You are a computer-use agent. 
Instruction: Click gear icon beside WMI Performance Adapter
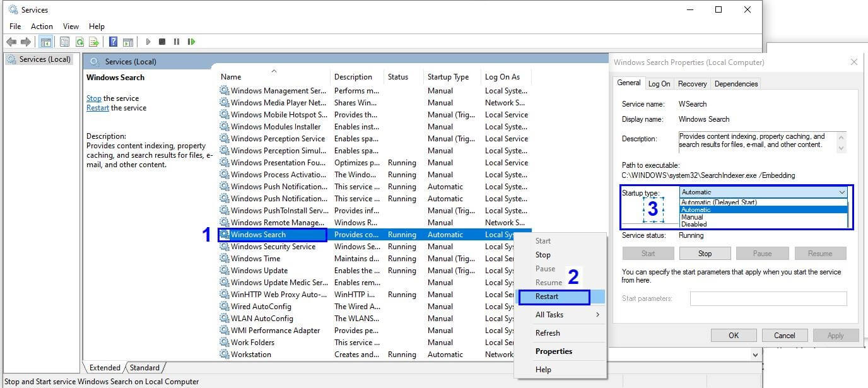point(225,331)
